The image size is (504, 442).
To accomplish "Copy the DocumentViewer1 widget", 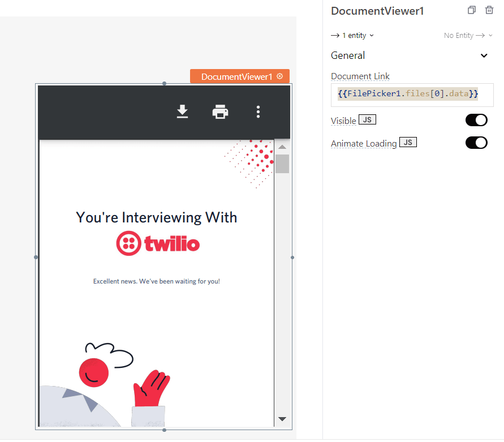I will point(472,10).
